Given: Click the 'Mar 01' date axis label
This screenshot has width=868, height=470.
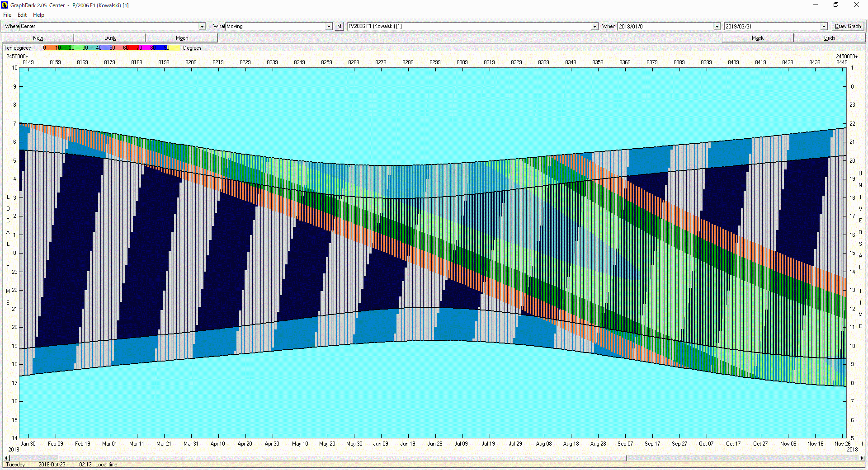Looking at the screenshot, I should tap(109, 444).
